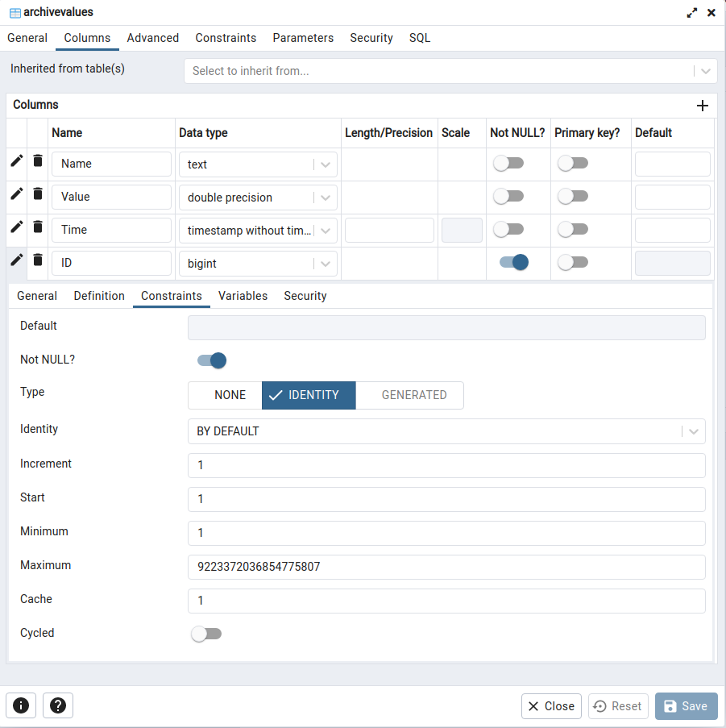
Task: Open the Variables sub-tab
Action: pos(243,296)
